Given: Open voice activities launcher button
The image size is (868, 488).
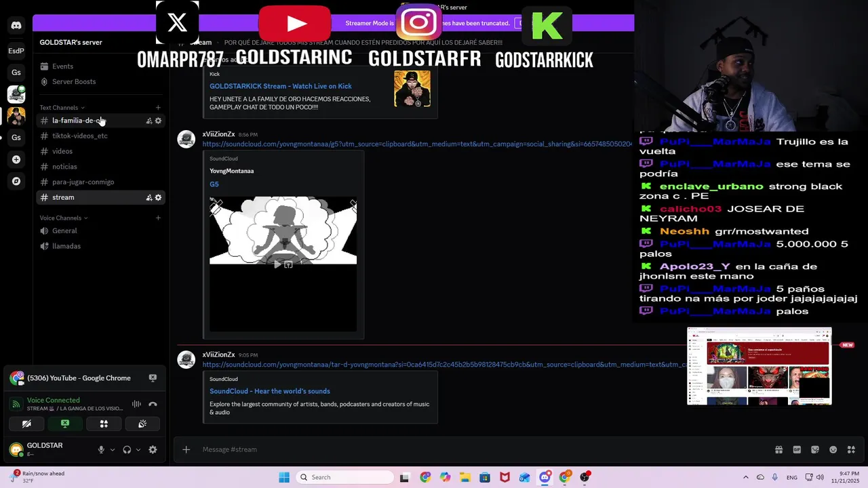Looking at the screenshot, I should (104, 424).
